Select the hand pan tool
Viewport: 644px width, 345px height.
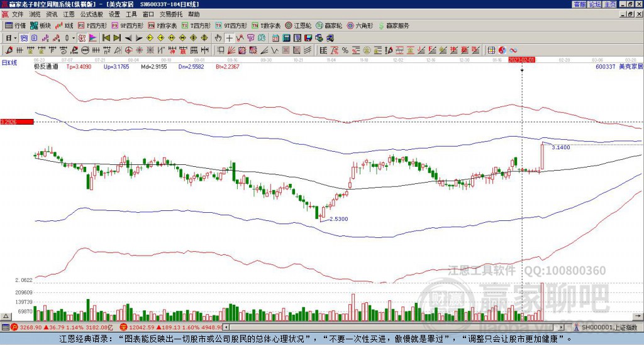[218, 38]
